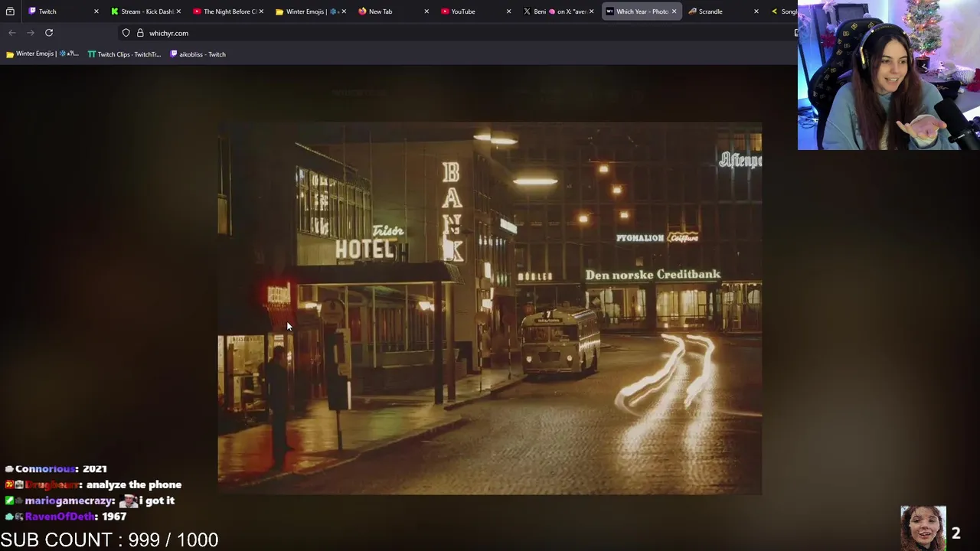Click the browser back arrow
The image size is (980, 551).
point(12,33)
